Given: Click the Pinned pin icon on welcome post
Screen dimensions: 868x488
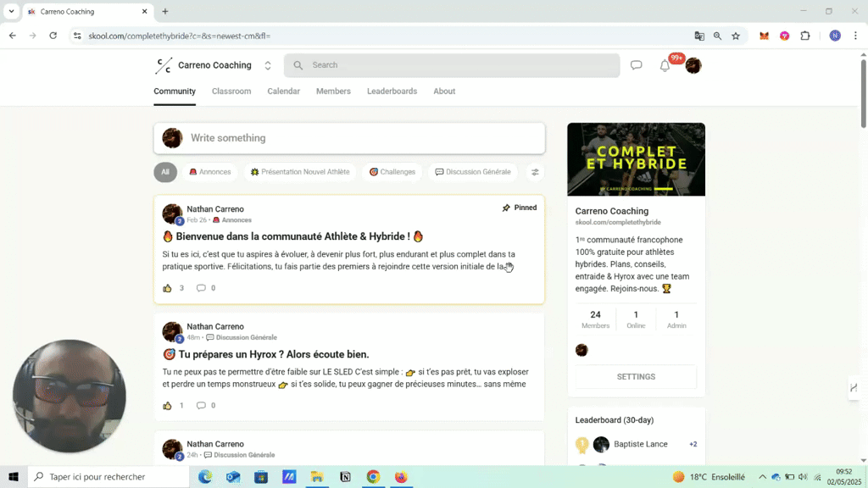Looking at the screenshot, I should coord(506,208).
